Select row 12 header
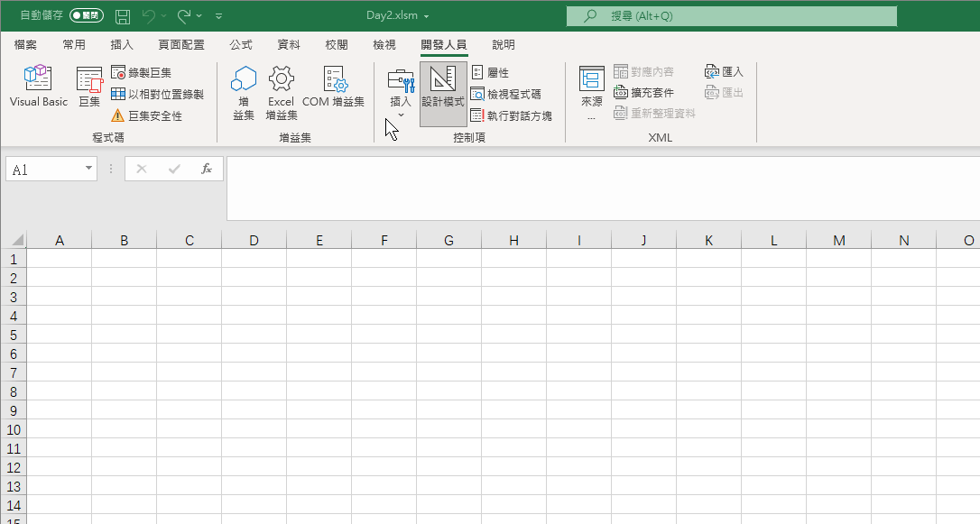The width and height of the screenshot is (980, 524). [14, 468]
